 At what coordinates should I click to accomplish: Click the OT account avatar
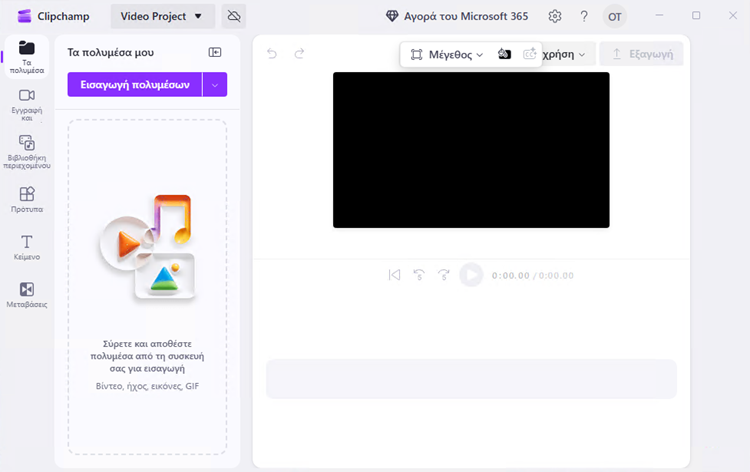(x=616, y=17)
